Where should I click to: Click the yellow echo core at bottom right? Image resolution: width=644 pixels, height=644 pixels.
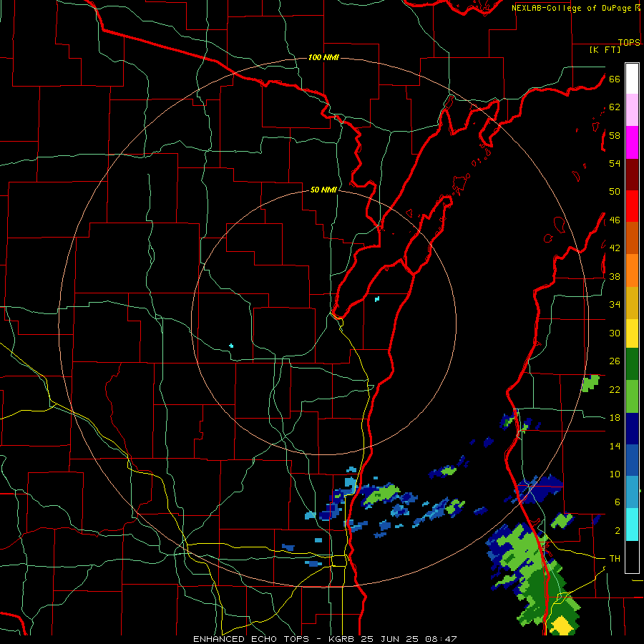[x=561, y=625]
